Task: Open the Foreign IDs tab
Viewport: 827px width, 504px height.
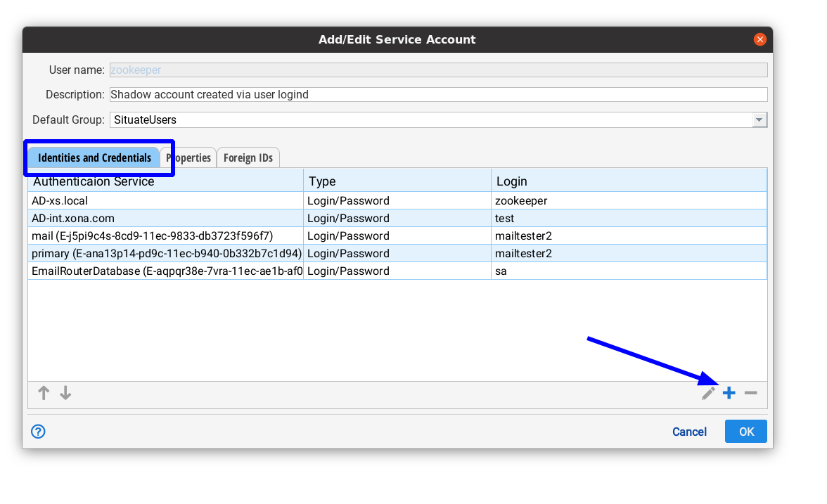Action: coord(248,158)
